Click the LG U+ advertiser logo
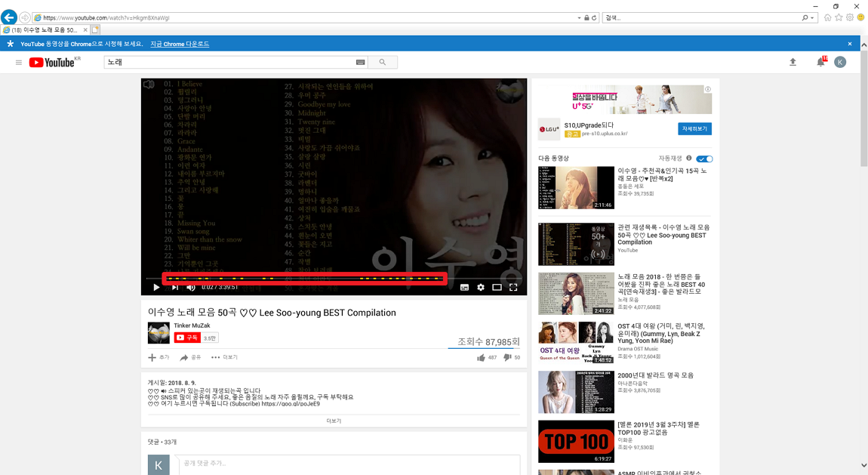Image resolution: width=868 pixels, height=475 pixels. (549, 129)
